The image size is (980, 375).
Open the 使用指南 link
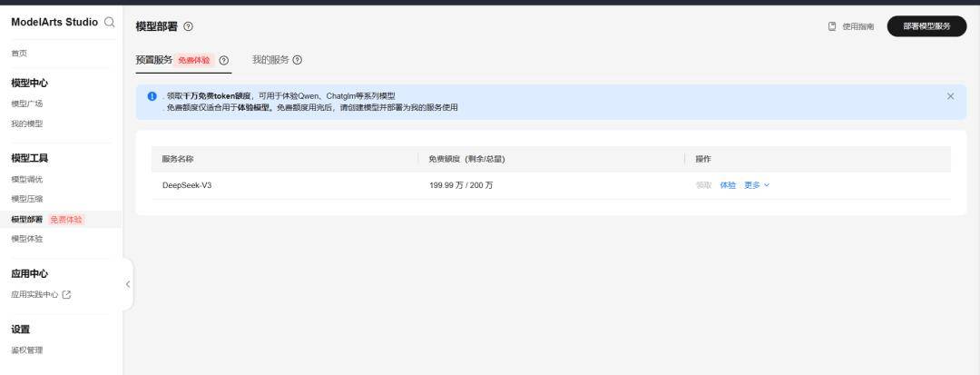tap(858, 27)
